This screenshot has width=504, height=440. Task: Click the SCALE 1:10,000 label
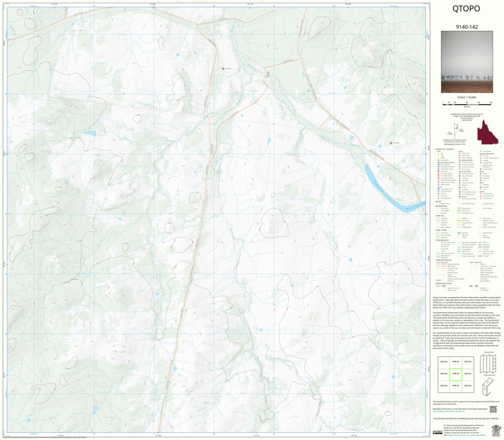pos(467,97)
